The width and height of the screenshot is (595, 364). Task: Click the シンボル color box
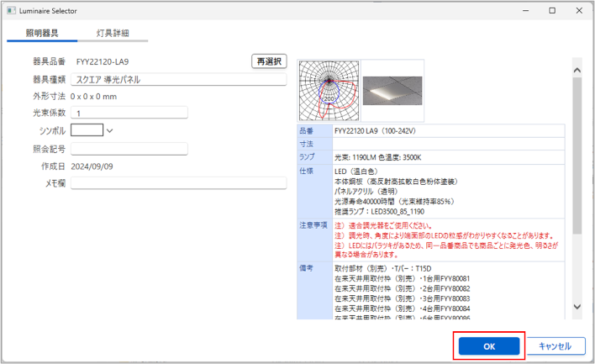[x=87, y=130]
